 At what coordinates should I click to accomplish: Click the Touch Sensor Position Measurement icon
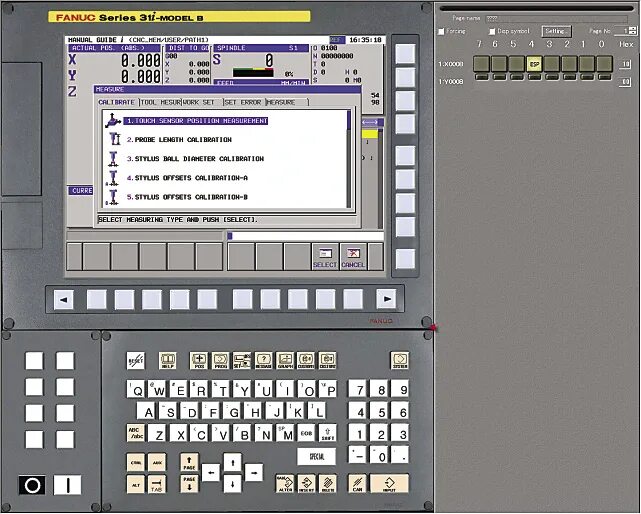point(112,121)
